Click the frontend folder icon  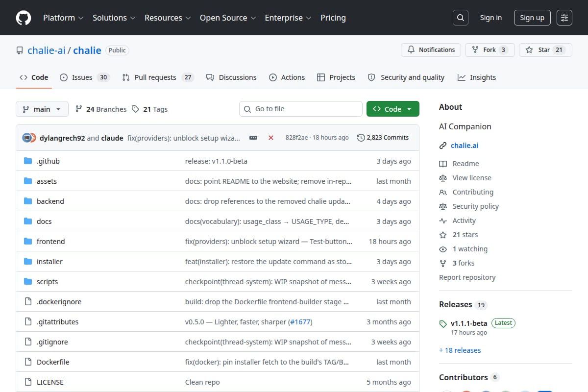(28, 242)
